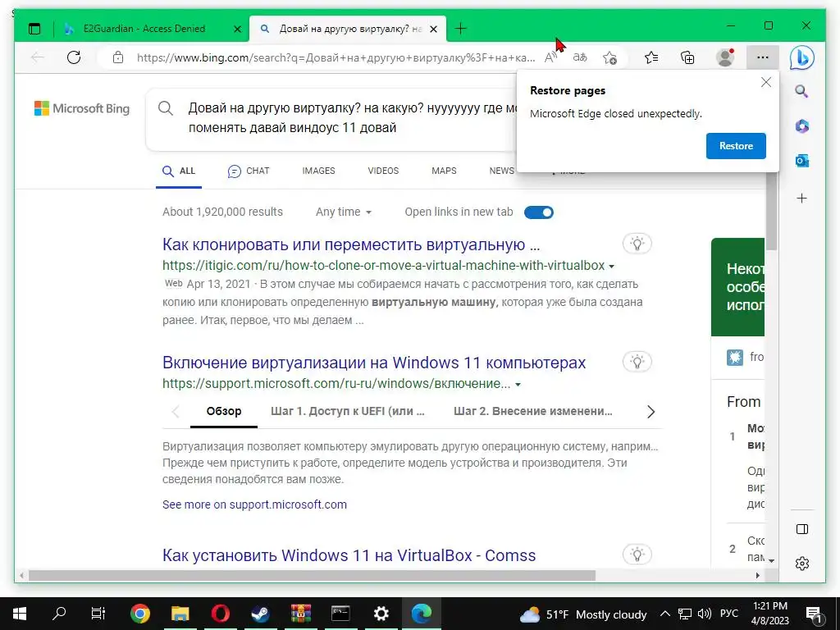Open a new browser tab
Image resolution: width=840 pixels, height=630 pixels.
(461, 29)
